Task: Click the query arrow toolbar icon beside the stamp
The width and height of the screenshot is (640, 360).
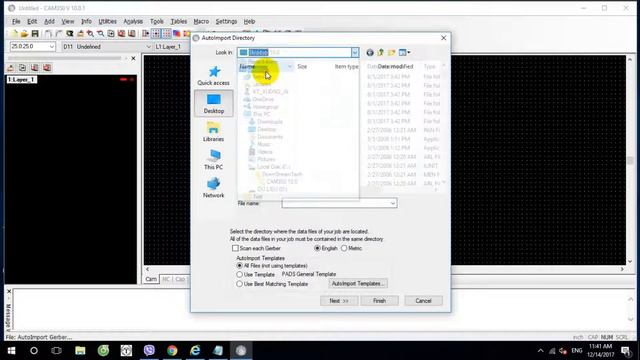Action: 70,33
